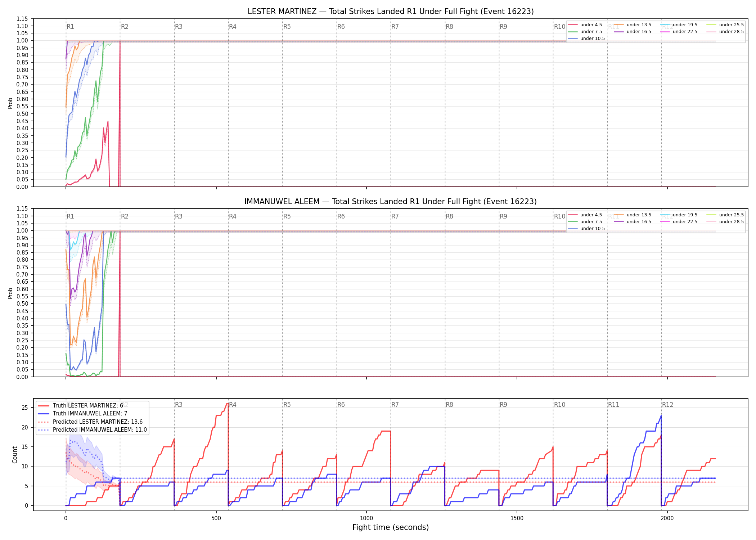Click the 'under 28.5' line swatch in Lester Martinez legend
Image resolution: width=756 pixels, height=540 pixels.
pyautogui.click(x=711, y=32)
